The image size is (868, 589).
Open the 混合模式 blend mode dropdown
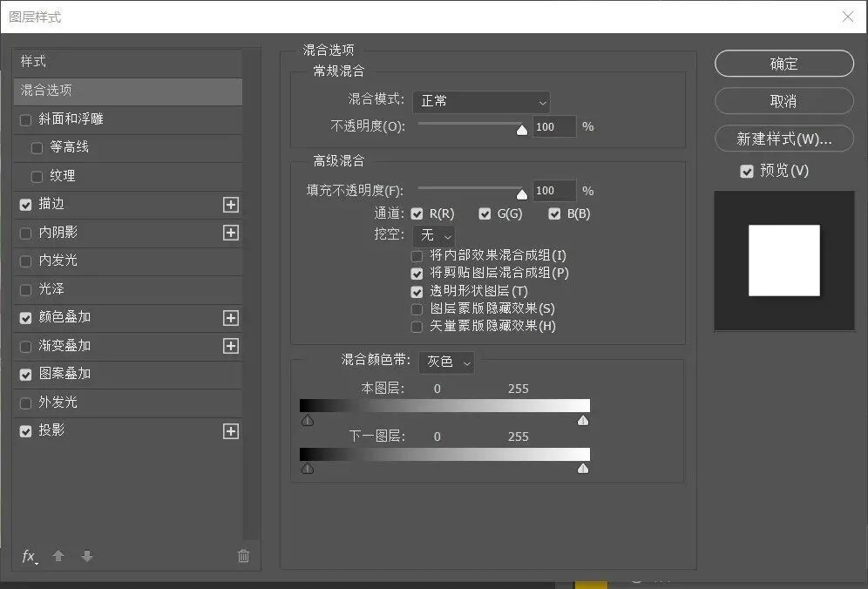coord(481,101)
